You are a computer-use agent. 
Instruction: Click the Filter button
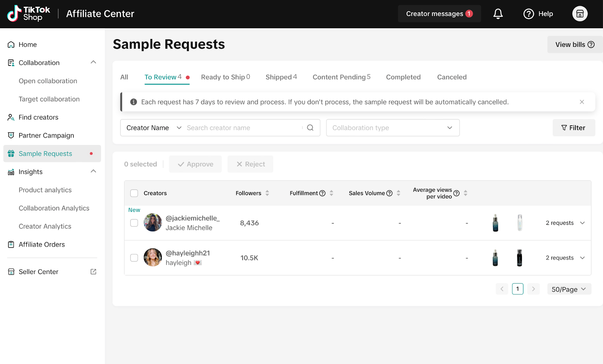[x=574, y=128]
